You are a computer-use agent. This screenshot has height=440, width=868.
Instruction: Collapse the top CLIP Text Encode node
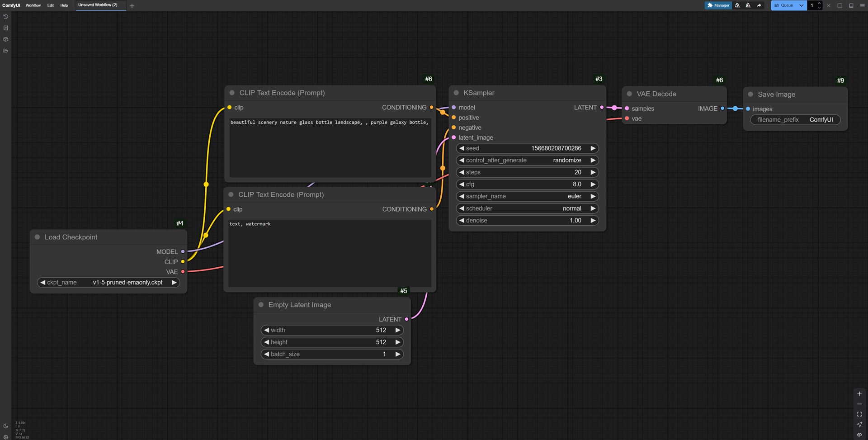[x=232, y=93]
